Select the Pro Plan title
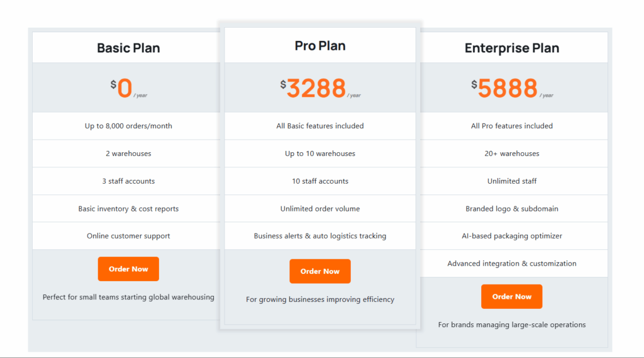Viewport: 644px width, 358px height. click(320, 46)
